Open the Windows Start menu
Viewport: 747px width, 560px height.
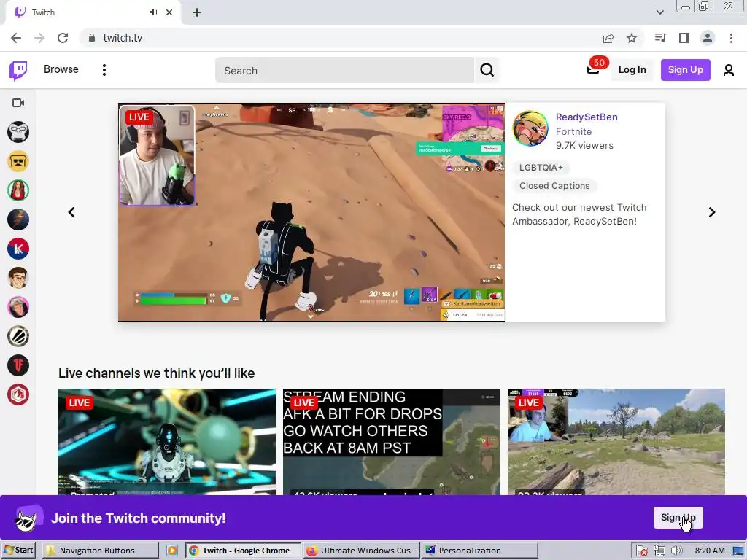click(18, 551)
